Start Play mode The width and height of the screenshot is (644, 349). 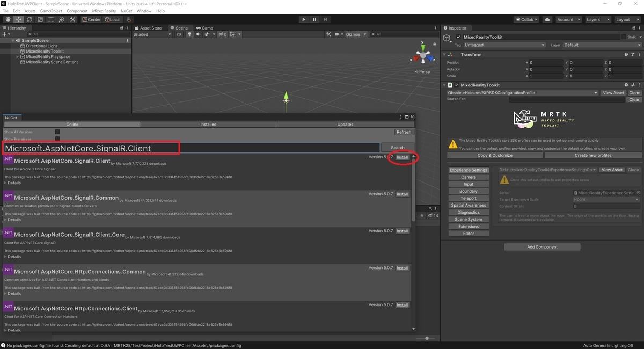click(x=304, y=19)
